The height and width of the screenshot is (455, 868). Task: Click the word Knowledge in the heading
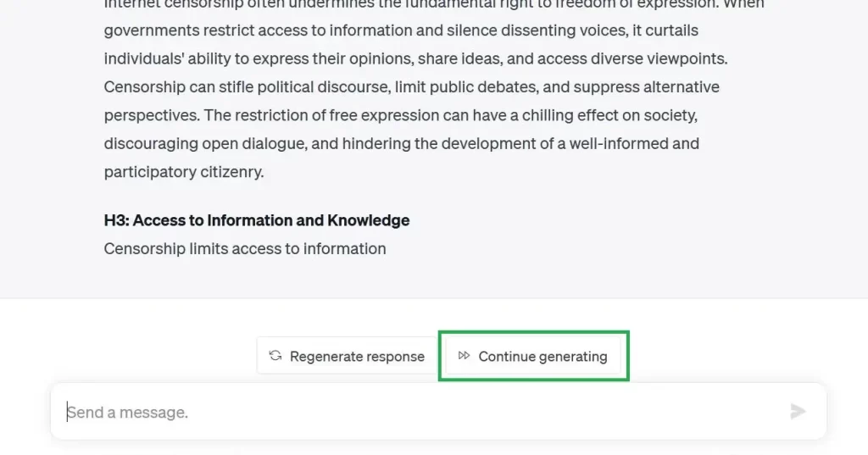(368, 220)
